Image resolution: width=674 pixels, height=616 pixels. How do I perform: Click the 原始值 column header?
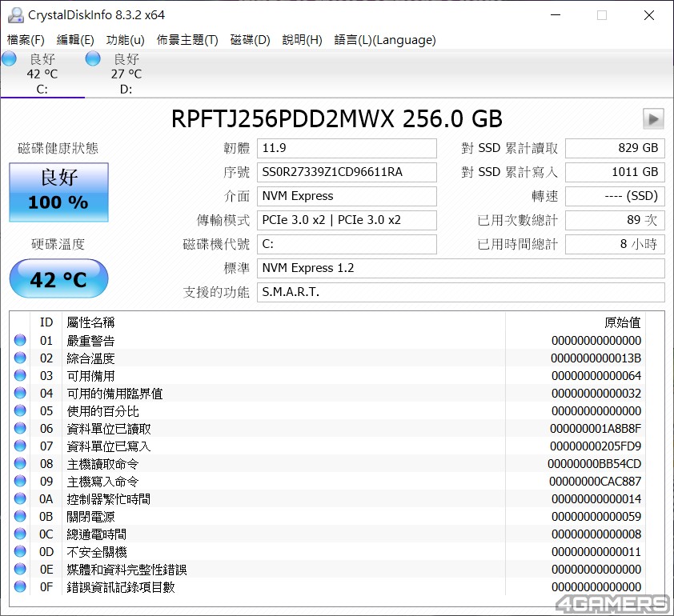coord(622,322)
